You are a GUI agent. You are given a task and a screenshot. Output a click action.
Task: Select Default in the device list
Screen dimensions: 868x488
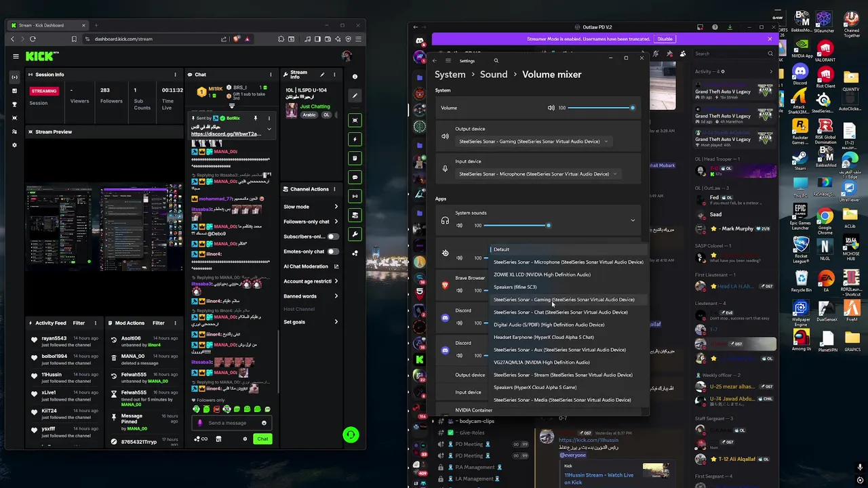point(568,249)
